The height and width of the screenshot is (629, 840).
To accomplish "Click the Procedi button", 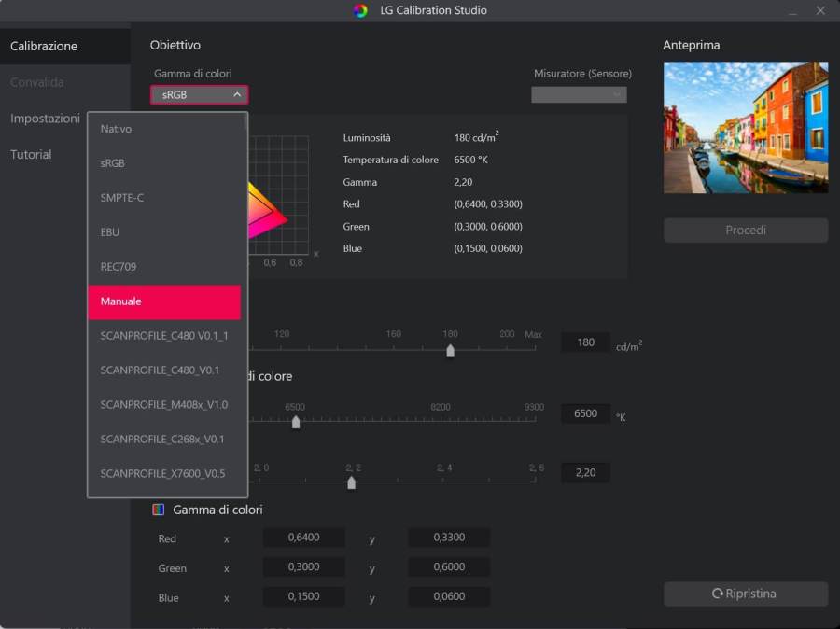I will (745, 231).
